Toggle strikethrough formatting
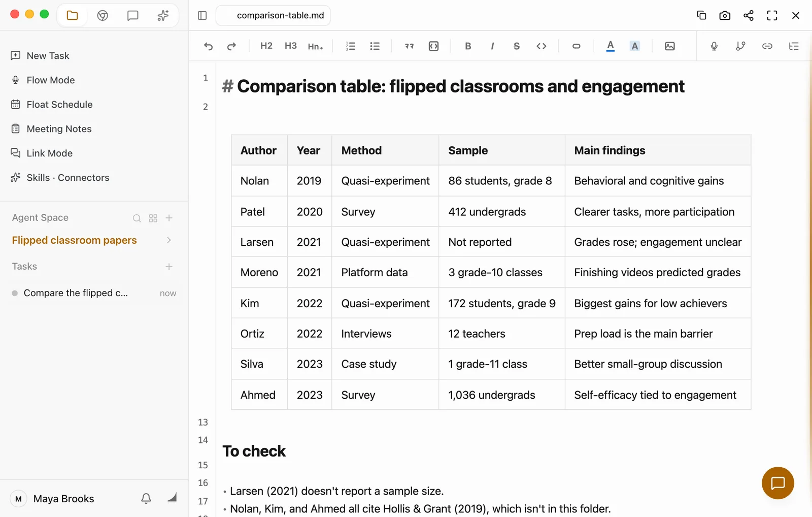The image size is (812, 517). [x=517, y=46]
